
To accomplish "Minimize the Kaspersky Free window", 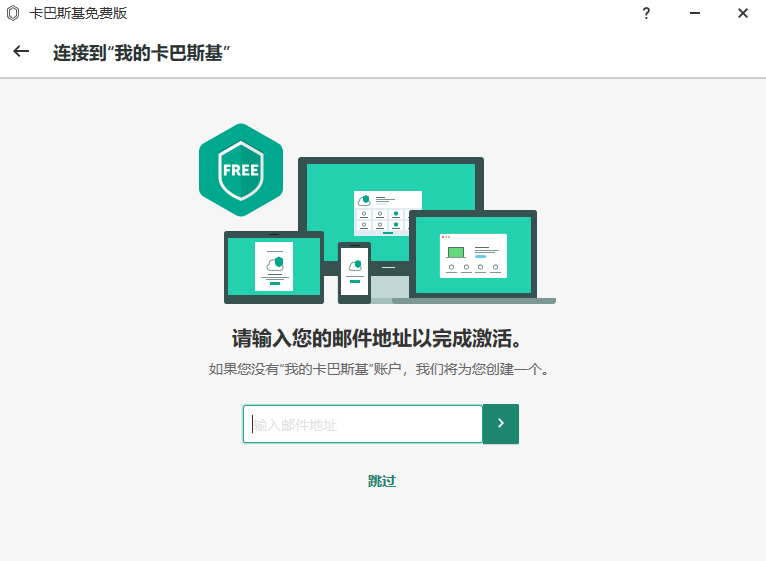I will 695,13.
